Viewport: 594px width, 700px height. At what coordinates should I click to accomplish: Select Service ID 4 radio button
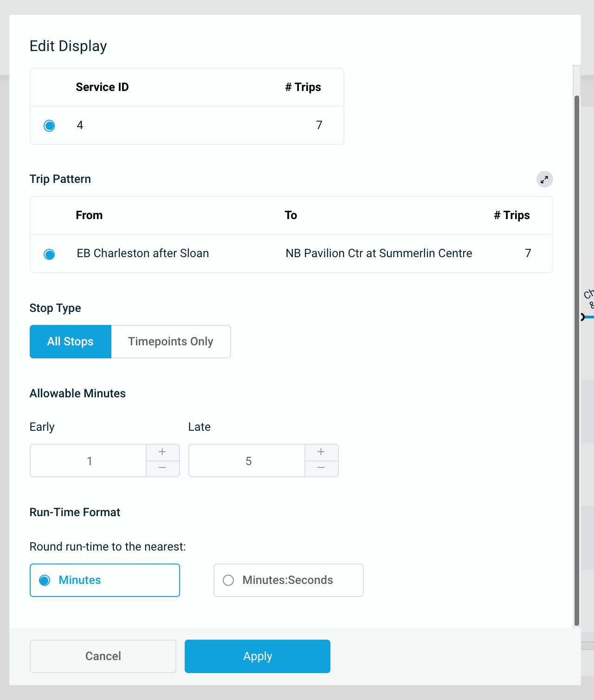[x=49, y=125]
